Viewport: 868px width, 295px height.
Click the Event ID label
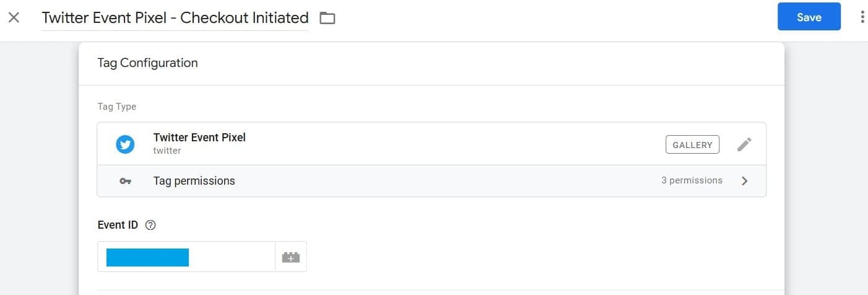(118, 225)
